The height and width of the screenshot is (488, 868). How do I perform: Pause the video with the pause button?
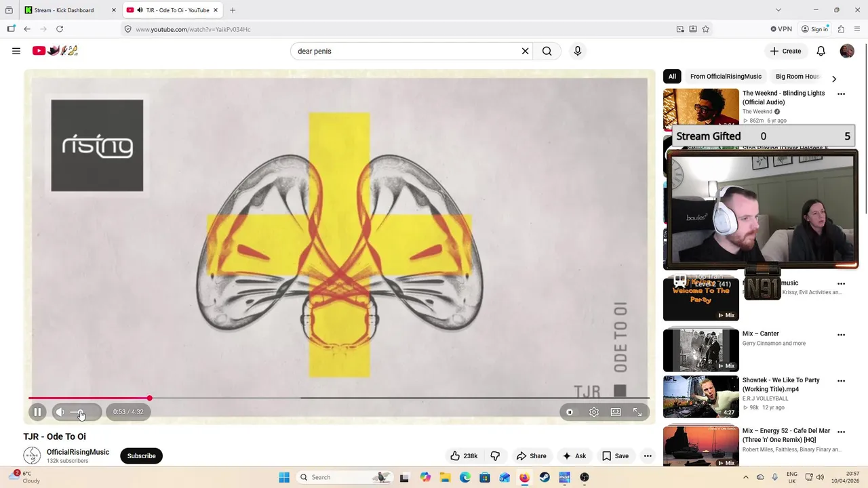pyautogui.click(x=37, y=412)
